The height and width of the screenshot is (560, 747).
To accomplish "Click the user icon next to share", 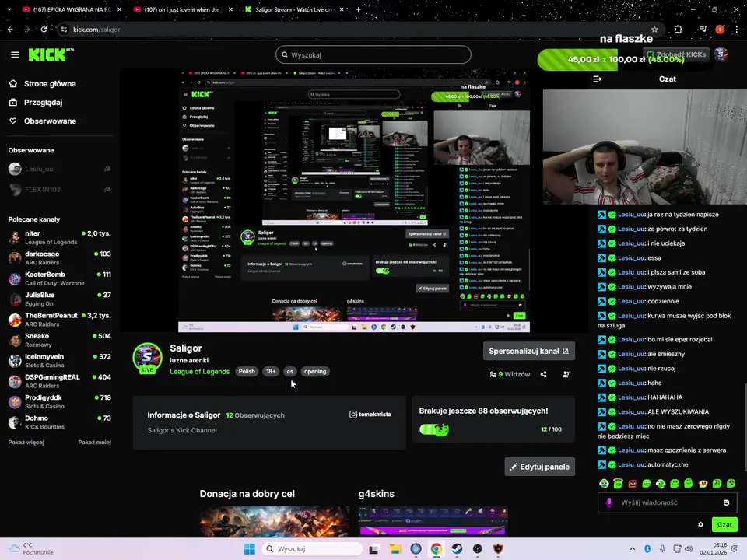I will click(x=566, y=374).
